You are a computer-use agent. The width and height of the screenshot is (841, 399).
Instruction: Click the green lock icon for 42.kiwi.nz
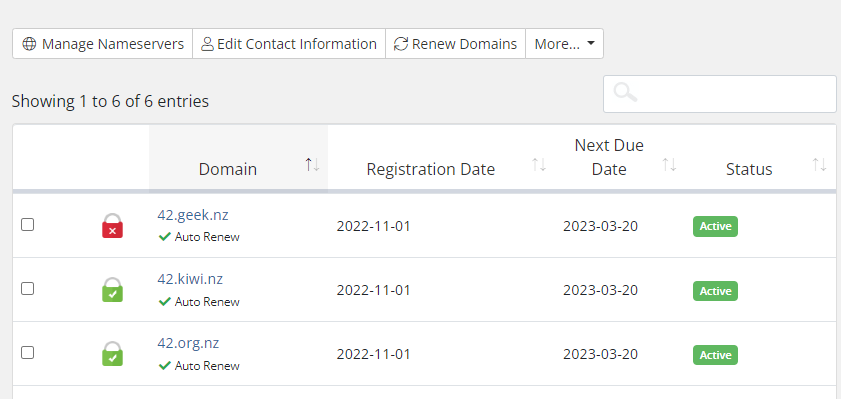(x=113, y=290)
